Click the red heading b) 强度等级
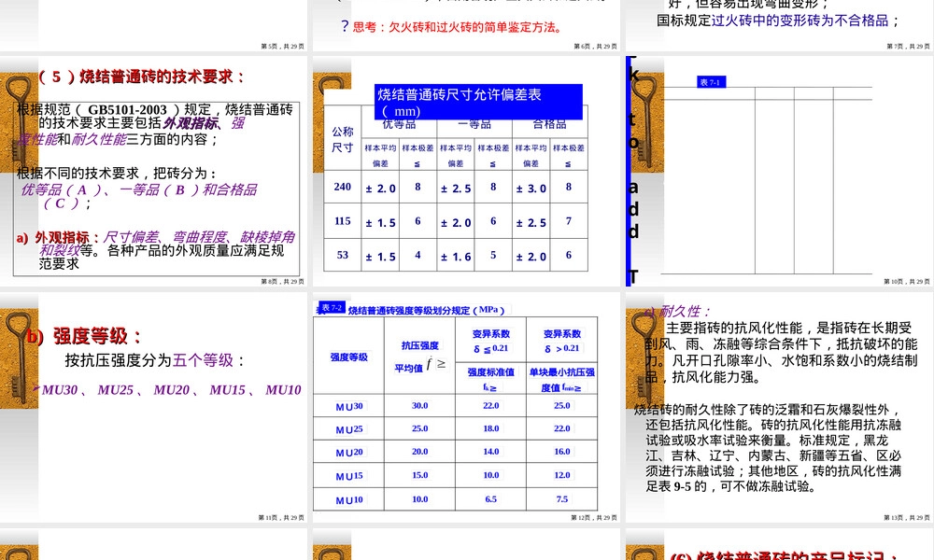Viewport: 934px width, 560px height. coord(83,336)
